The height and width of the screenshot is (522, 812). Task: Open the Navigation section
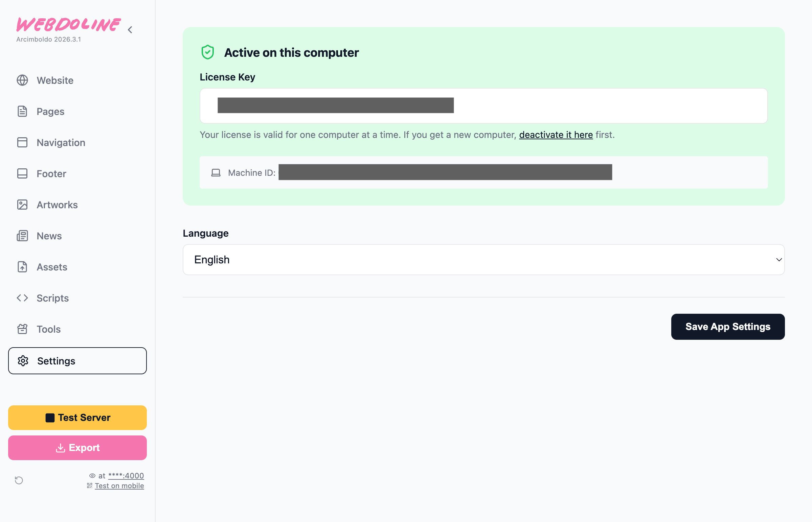pos(61,143)
